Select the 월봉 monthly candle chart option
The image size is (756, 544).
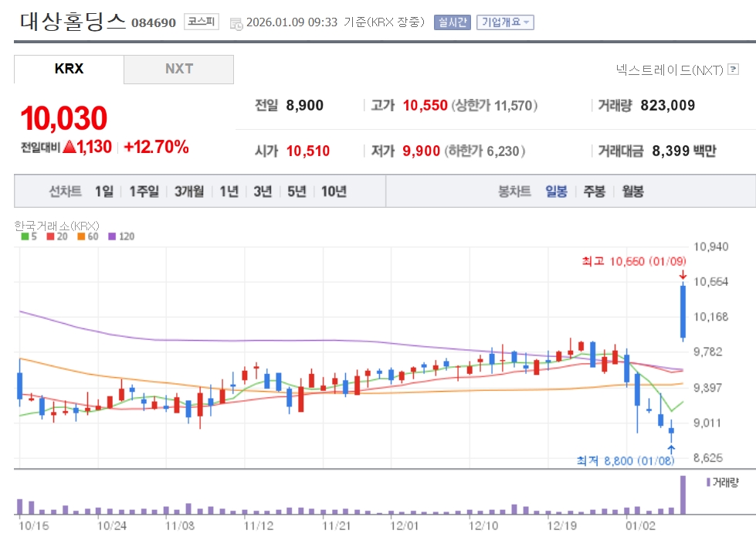pos(632,192)
